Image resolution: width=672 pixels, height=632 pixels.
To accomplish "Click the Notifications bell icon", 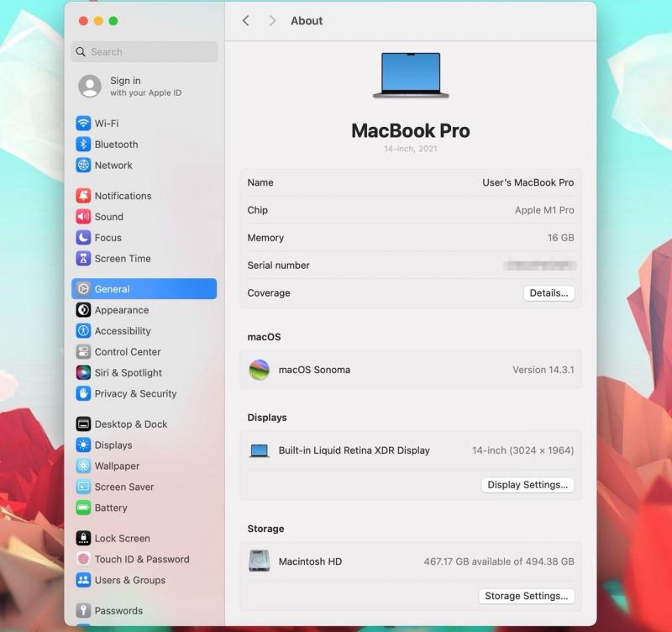I will click(x=83, y=196).
